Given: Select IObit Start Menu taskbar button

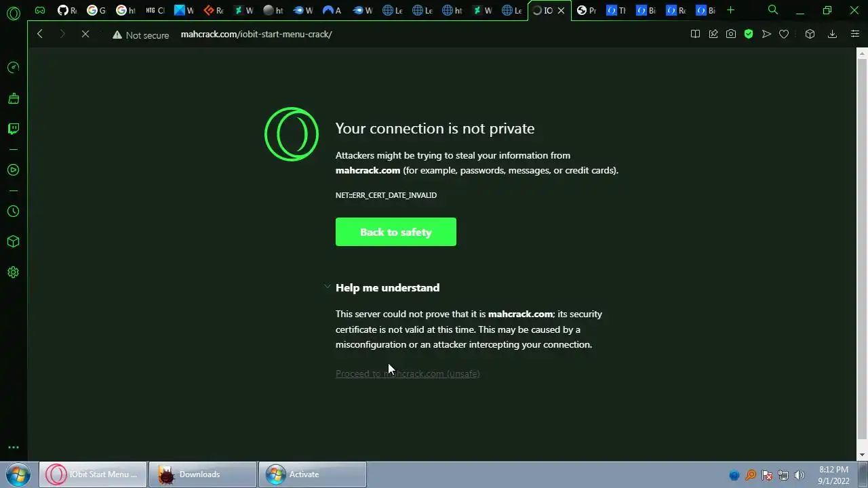Looking at the screenshot, I should [93, 474].
